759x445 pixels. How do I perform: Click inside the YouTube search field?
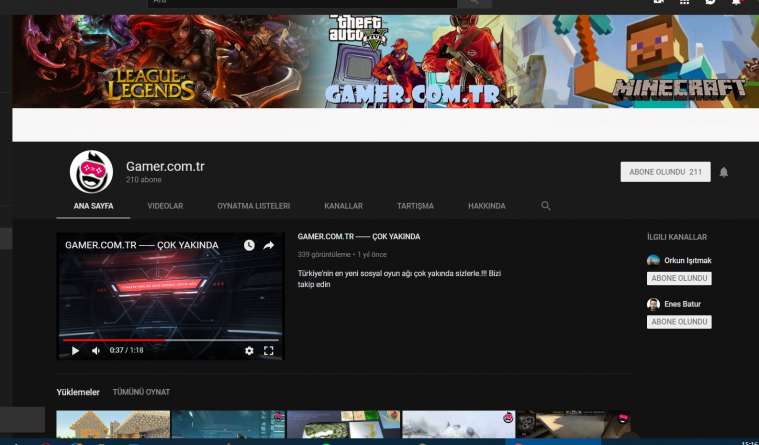coord(303,2)
